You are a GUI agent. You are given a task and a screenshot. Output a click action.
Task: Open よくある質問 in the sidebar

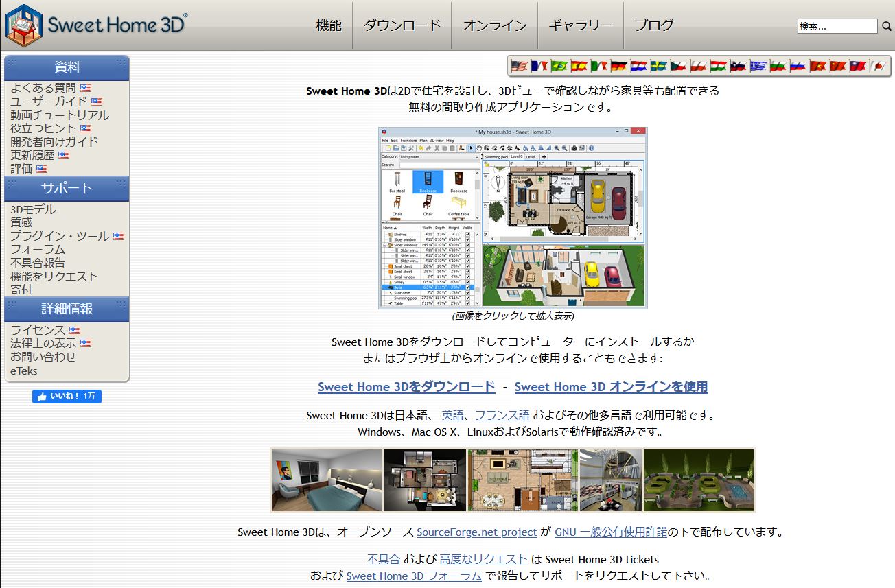(x=43, y=88)
